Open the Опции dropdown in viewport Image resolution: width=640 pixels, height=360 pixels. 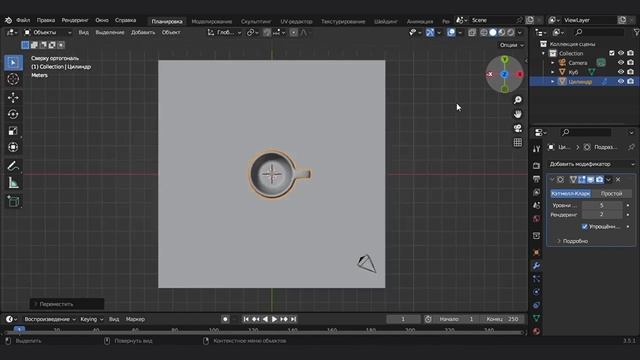point(511,45)
